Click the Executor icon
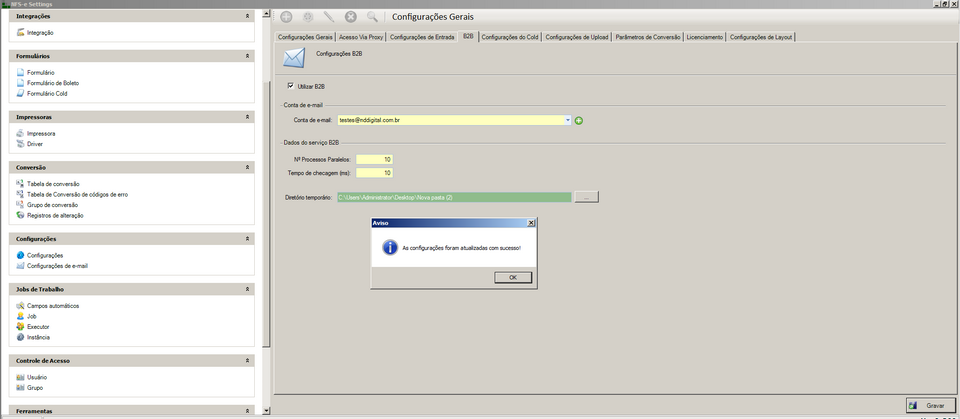Image resolution: width=960 pixels, height=419 pixels. 20,327
